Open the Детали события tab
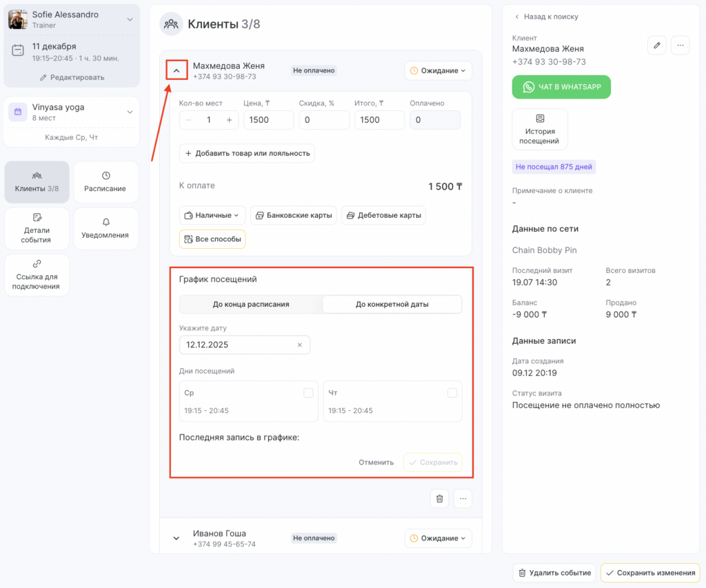 click(x=37, y=228)
